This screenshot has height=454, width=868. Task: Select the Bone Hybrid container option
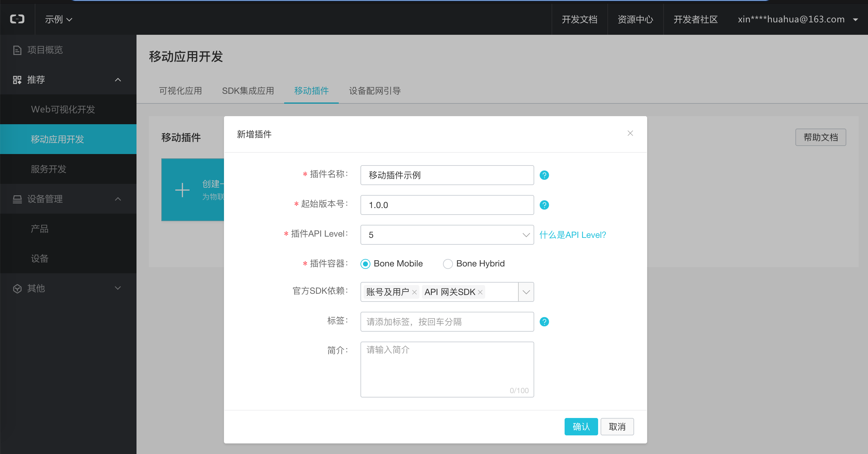pos(448,264)
